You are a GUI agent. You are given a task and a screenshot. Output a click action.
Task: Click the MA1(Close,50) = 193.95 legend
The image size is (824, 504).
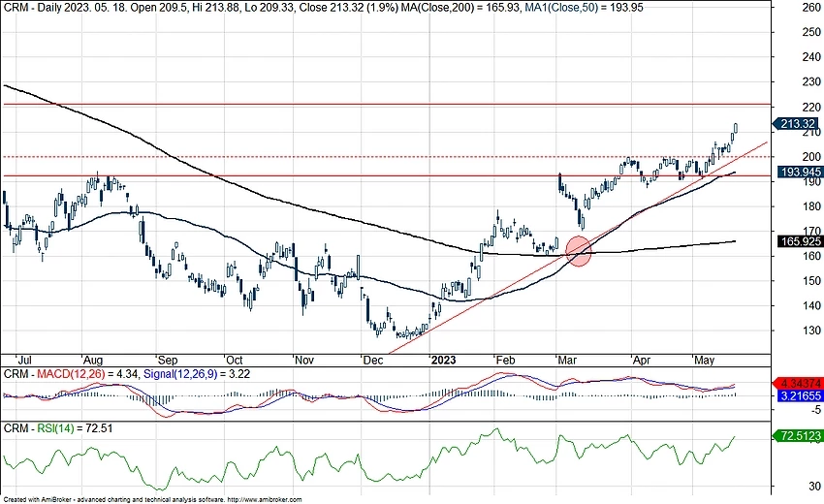(x=585, y=8)
